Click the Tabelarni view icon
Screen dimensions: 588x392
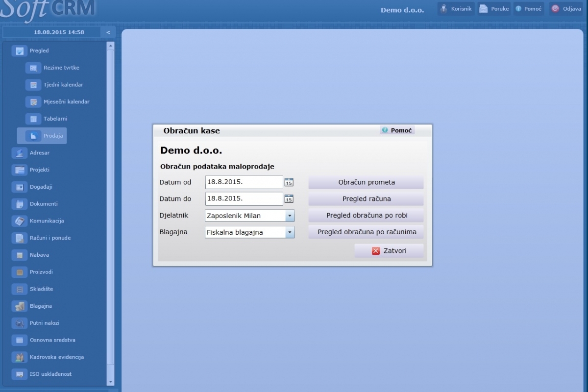(33, 119)
